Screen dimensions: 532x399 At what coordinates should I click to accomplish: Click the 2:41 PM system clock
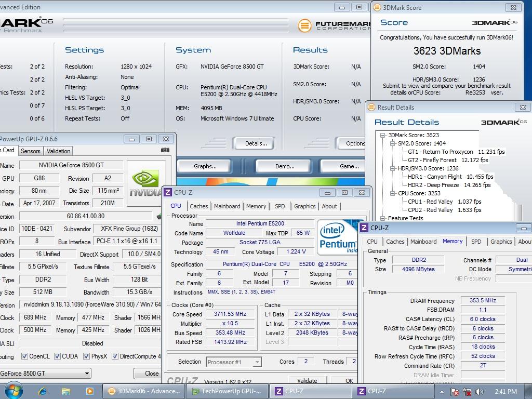coord(506,392)
